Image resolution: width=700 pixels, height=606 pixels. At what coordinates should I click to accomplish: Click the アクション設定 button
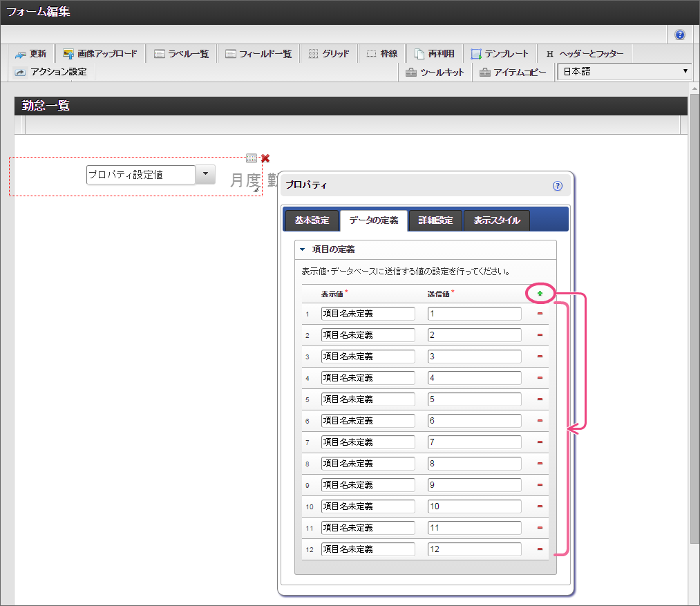[x=51, y=72]
